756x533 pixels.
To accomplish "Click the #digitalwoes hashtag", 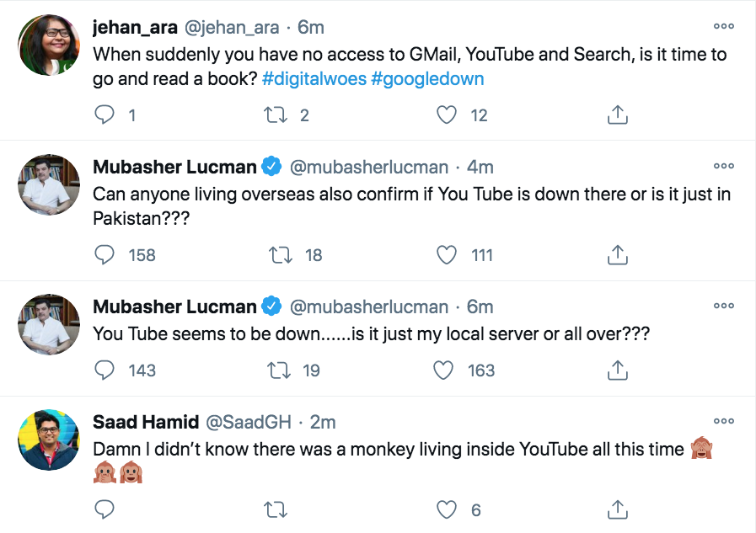I will (x=313, y=79).
